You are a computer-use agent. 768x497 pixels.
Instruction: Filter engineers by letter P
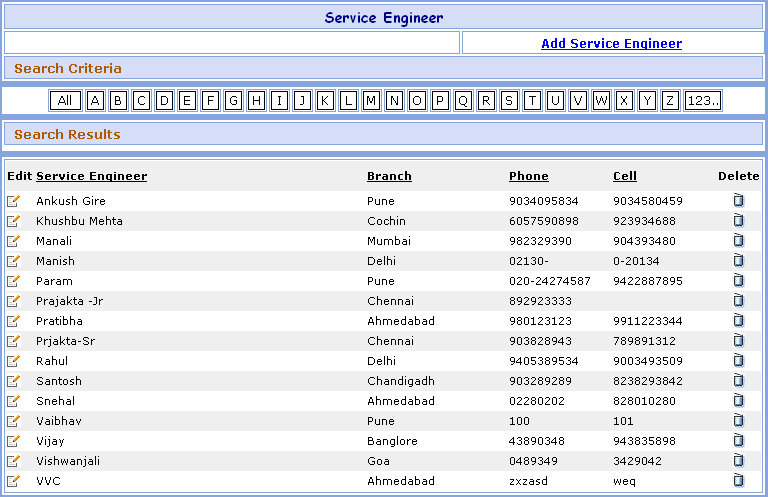click(440, 100)
